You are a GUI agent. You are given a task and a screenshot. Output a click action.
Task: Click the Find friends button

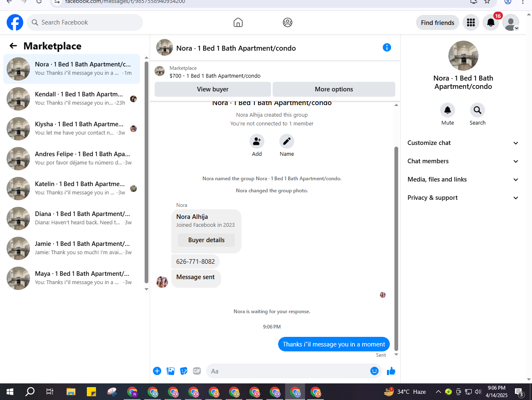438,22
